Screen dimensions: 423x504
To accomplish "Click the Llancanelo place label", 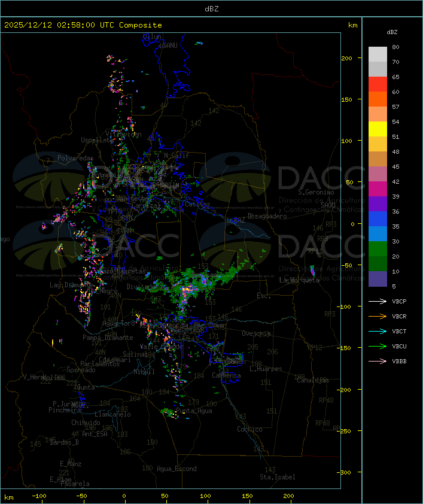I will click(112, 414).
